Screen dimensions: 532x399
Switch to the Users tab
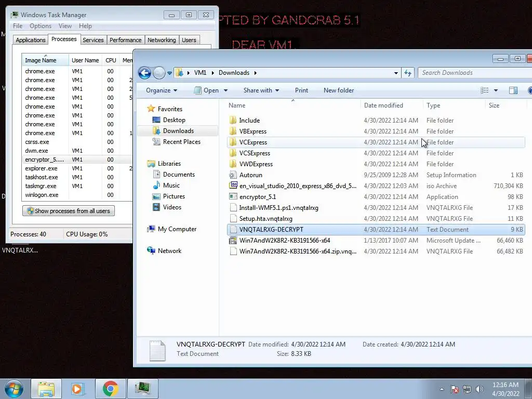point(189,40)
